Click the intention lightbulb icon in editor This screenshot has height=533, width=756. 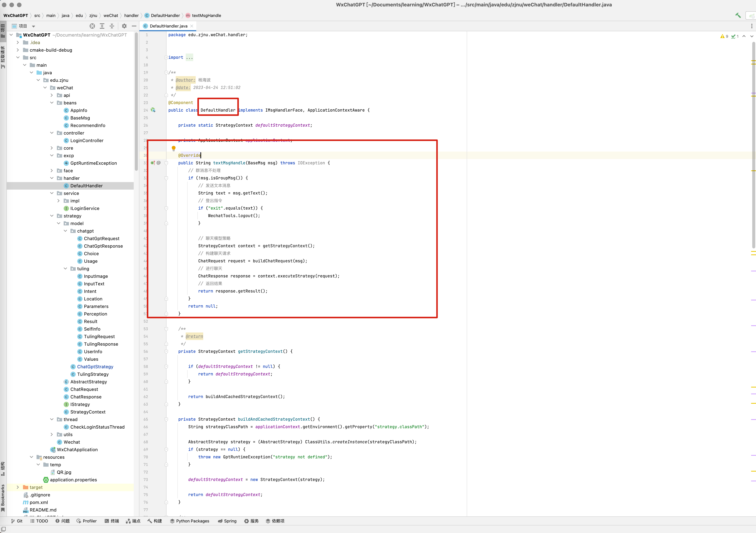pyautogui.click(x=173, y=148)
